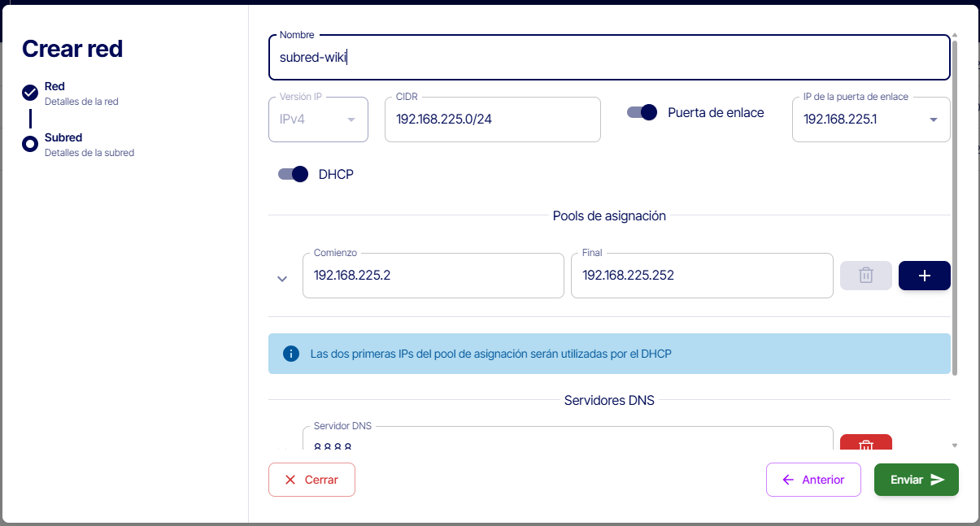
Task: Click the info icon in the DHCP notice
Action: pos(290,354)
